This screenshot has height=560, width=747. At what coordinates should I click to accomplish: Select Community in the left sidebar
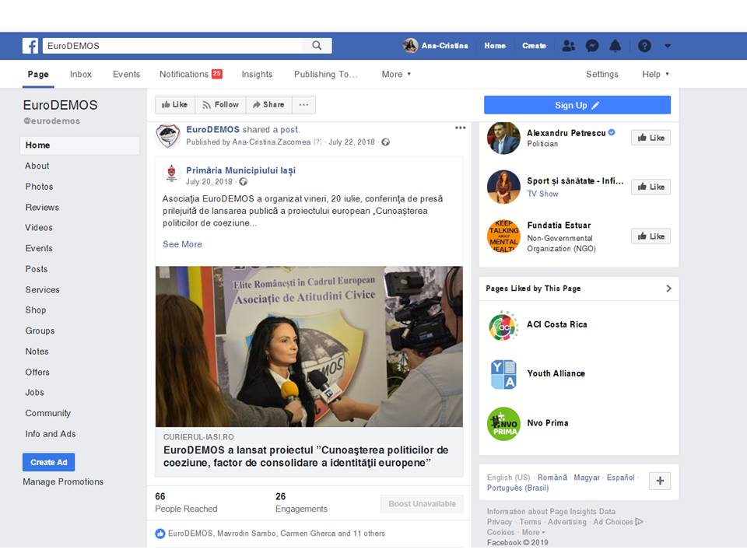pyautogui.click(x=47, y=413)
